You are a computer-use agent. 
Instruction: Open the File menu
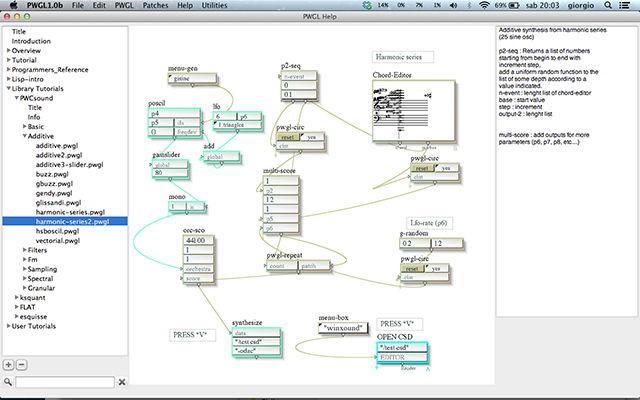coord(78,5)
